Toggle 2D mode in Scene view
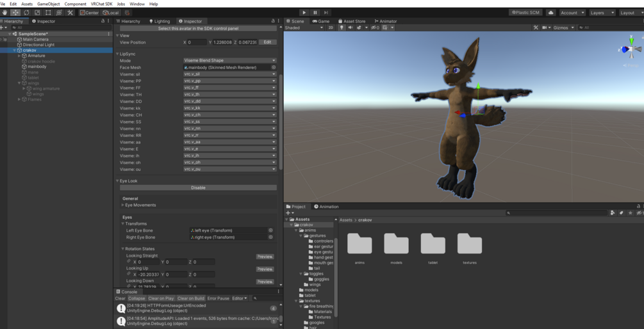Viewport: 644px width, 329px height. [331, 28]
